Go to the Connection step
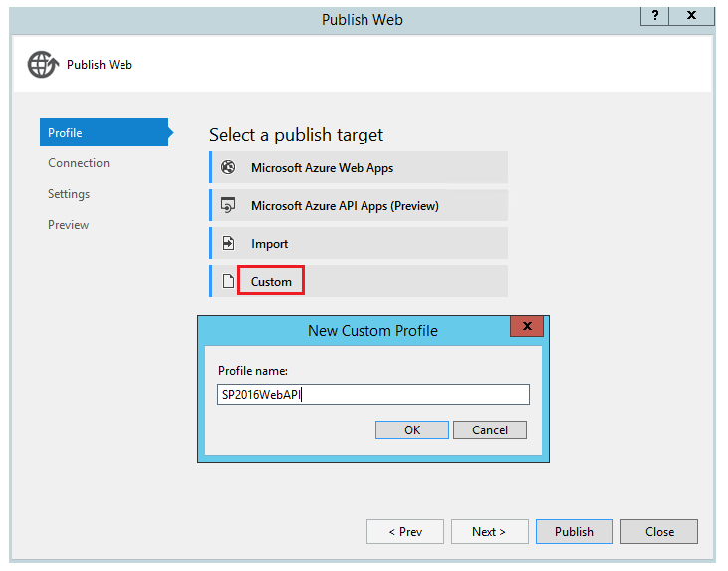This screenshot has width=728, height=571. pos(79,163)
